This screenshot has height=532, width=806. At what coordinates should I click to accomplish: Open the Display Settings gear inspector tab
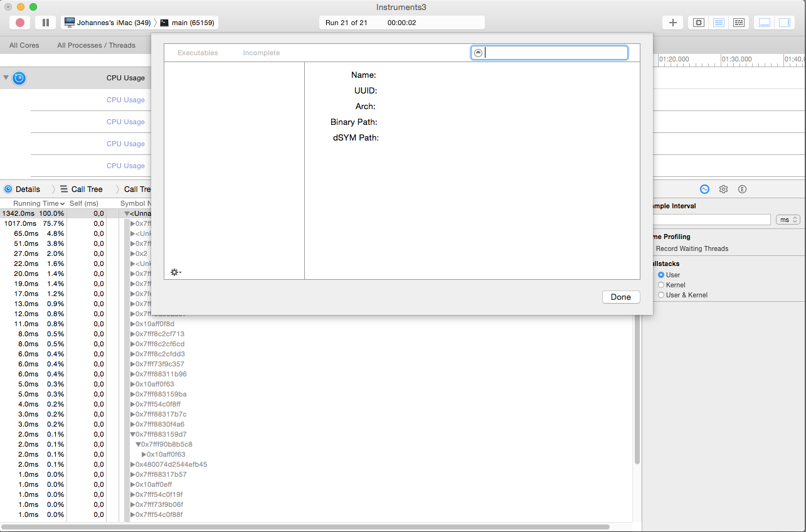point(723,189)
